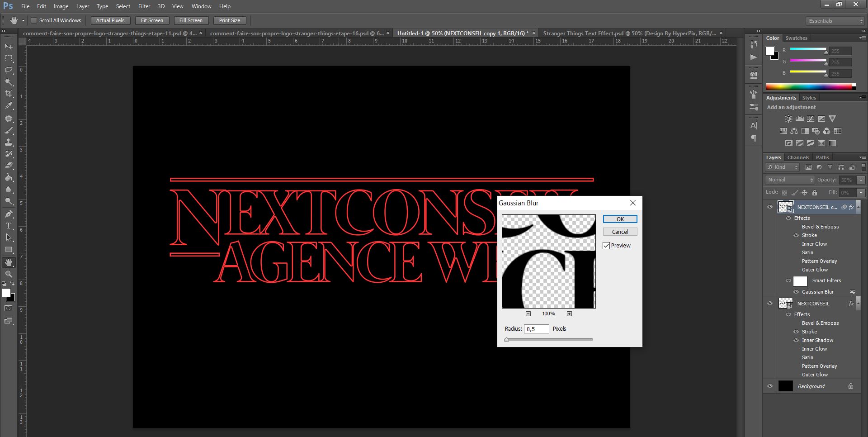Filter layers by type layers icon

point(830,167)
